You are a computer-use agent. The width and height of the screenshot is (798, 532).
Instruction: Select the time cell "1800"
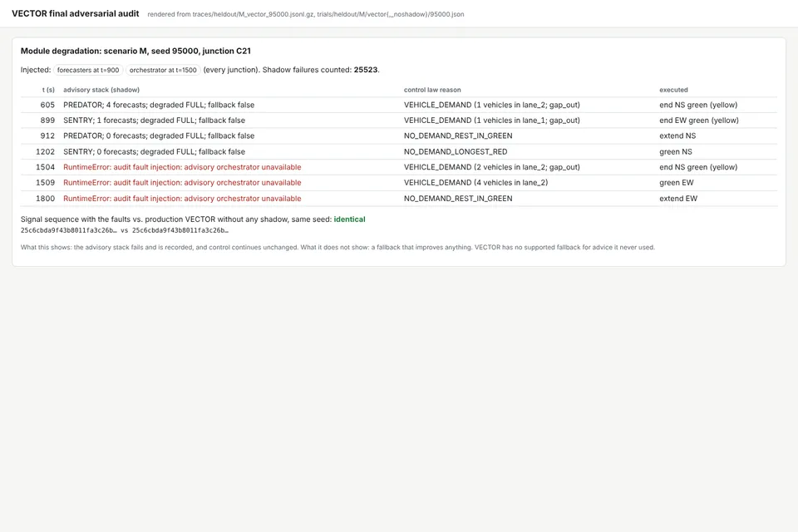click(x=45, y=199)
